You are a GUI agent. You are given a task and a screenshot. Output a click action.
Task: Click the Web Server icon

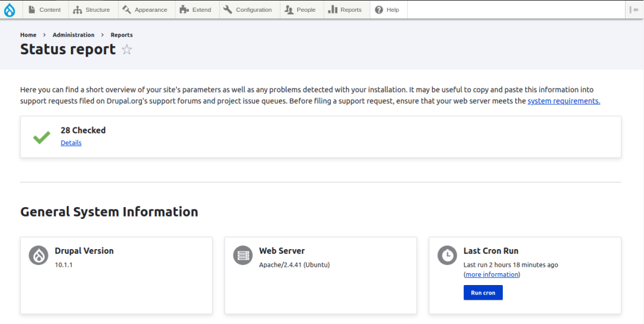(242, 256)
